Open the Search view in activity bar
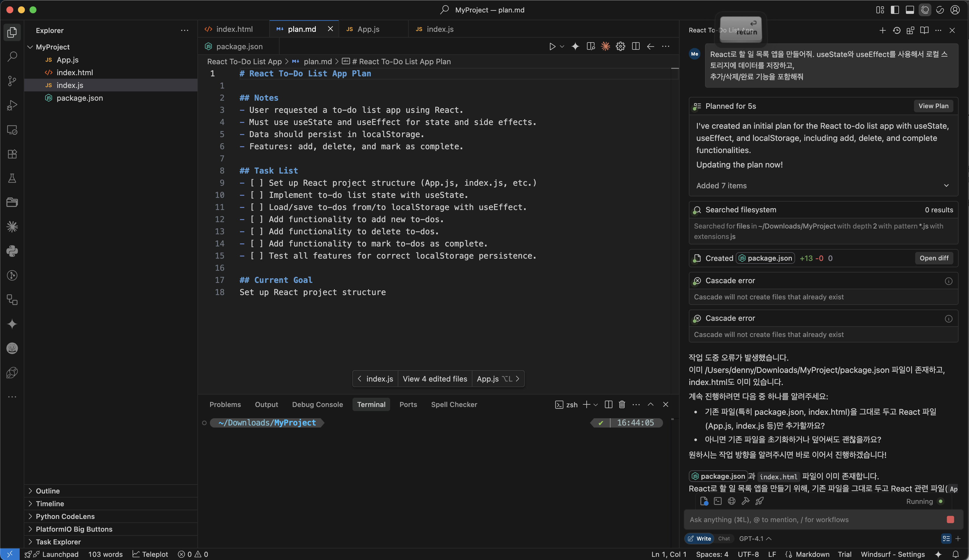This screenshot has height=560, width=969. (x=12, y=56)
